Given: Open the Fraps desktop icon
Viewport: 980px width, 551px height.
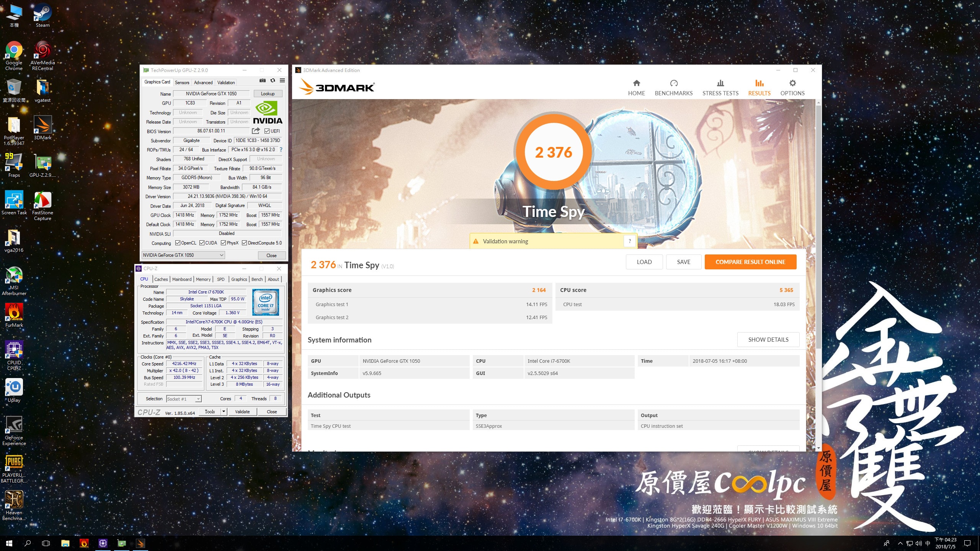Looking at the screenshot, I should click(14, 165).
